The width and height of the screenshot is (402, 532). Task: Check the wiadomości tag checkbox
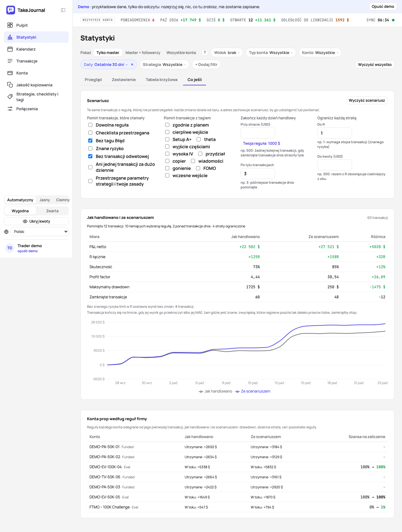coord(193,161)
